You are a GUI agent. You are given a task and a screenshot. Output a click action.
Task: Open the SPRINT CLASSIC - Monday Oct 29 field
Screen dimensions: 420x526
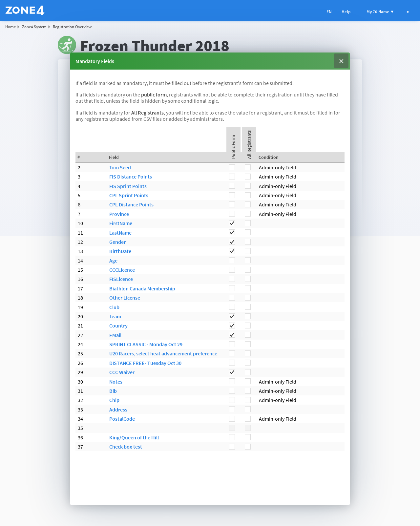pos(146,345)
